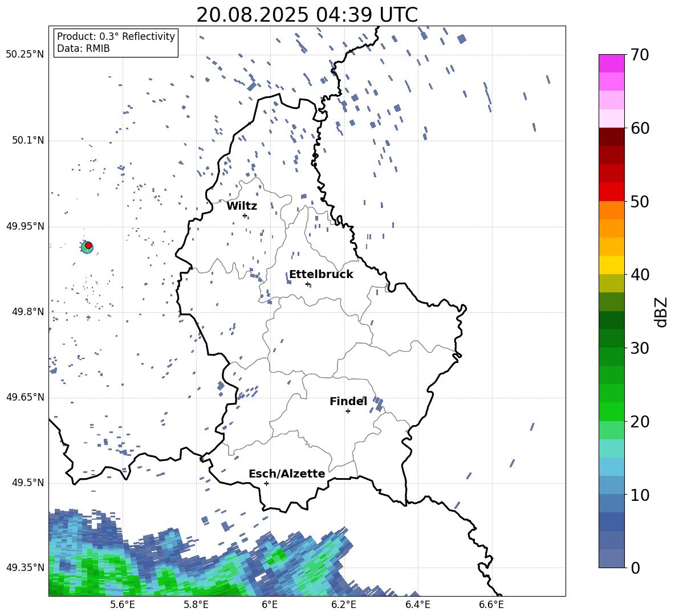675x616 pixels.
Task: Click the Ettelbruck station cross marker
Action: click(307, 284)
